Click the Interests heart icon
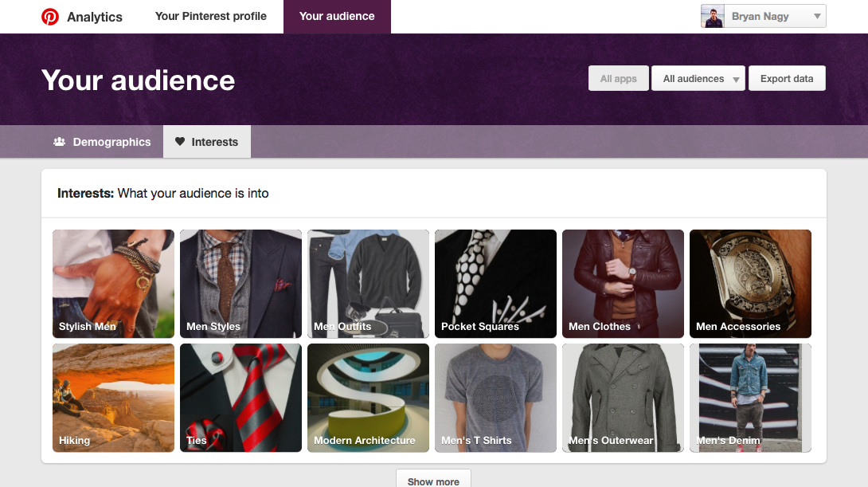This screenshot has width=868, height=487. pos(180,142)
